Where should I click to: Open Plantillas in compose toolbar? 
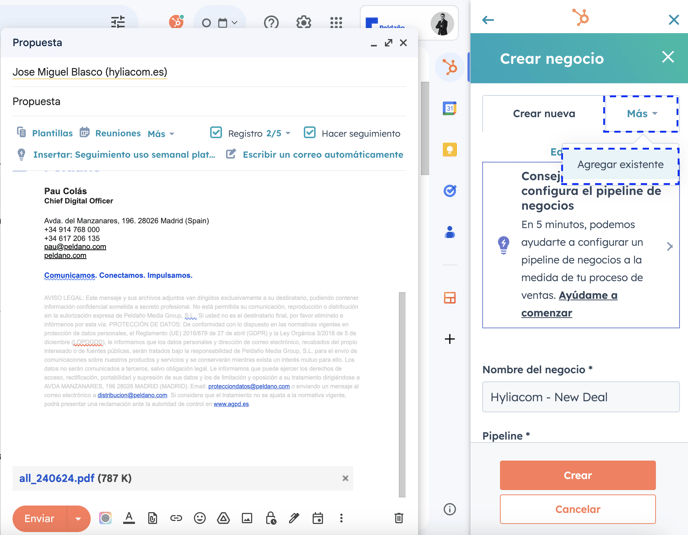tap(45, 133)
